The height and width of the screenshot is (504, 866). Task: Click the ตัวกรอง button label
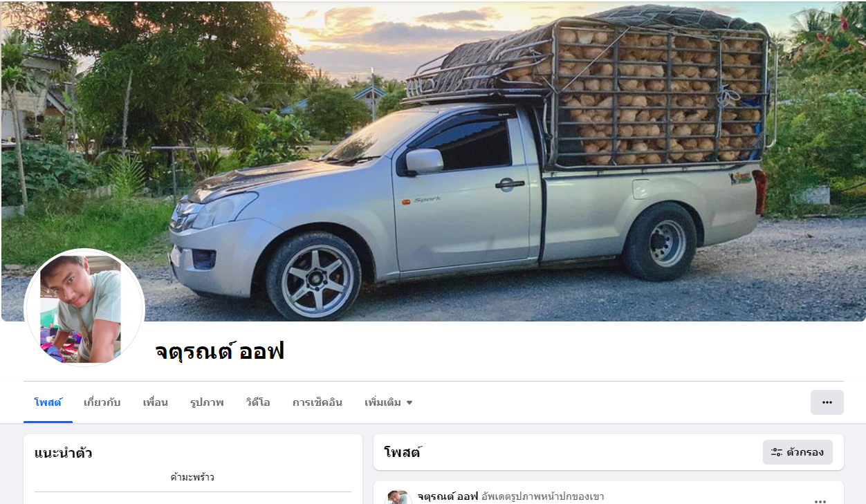[805, 452]
